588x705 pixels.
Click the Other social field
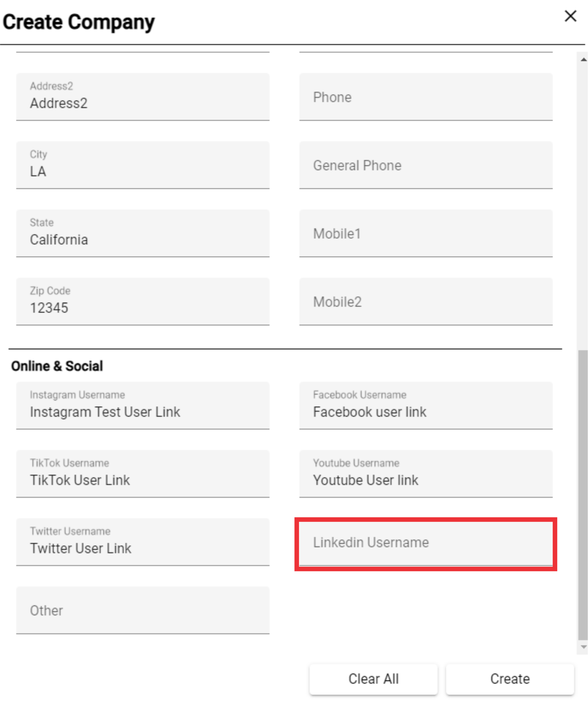point(143,610)
